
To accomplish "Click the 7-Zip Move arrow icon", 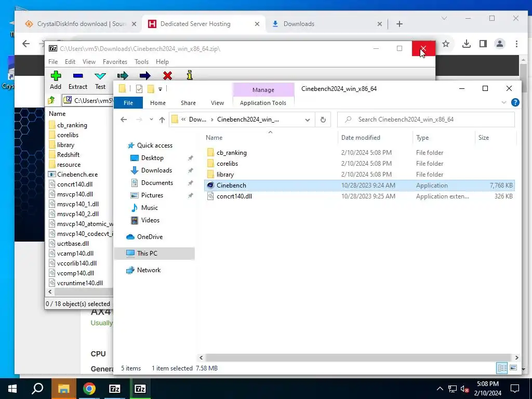I will click(x=145, y=75).
